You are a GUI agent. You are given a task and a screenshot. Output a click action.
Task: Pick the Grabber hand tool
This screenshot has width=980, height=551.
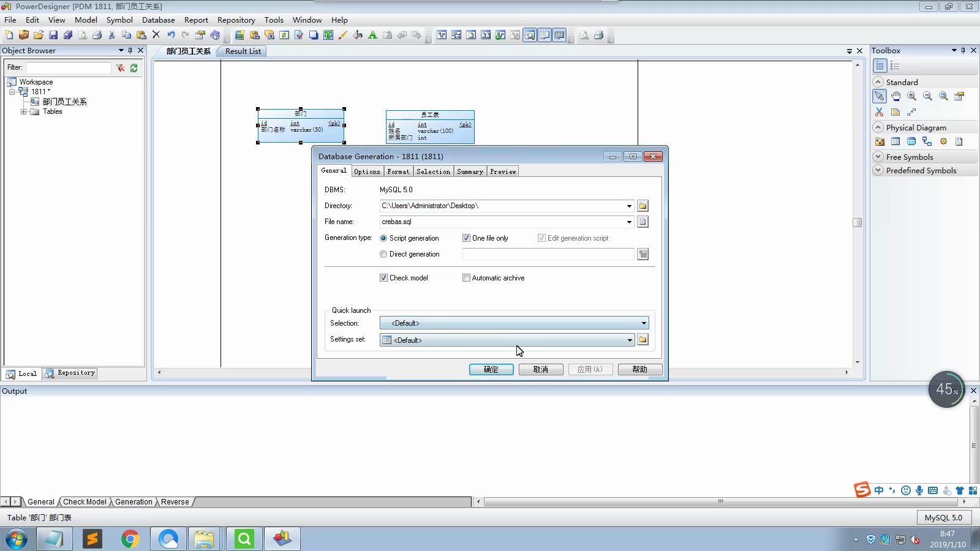coord(895,96)
